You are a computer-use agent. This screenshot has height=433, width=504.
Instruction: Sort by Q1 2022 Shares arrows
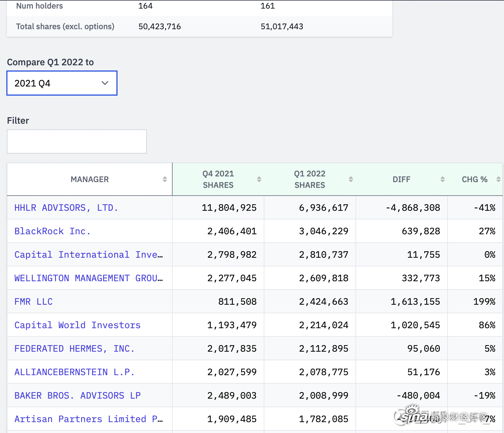click(351, 179)
